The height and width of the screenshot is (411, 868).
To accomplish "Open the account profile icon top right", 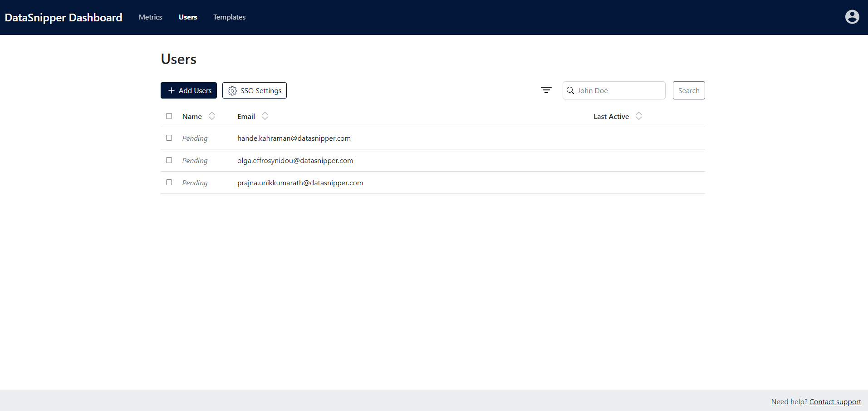I will coord(852,17).
